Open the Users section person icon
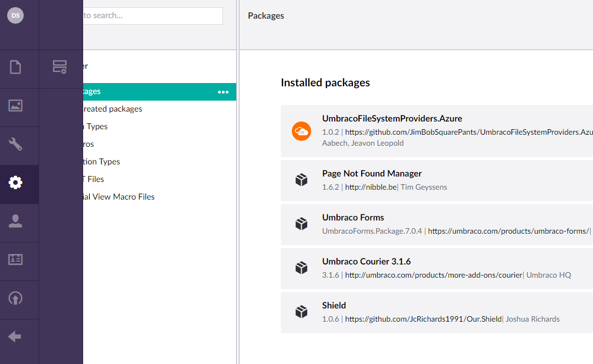The image size is (593, 364). point(15,221)
